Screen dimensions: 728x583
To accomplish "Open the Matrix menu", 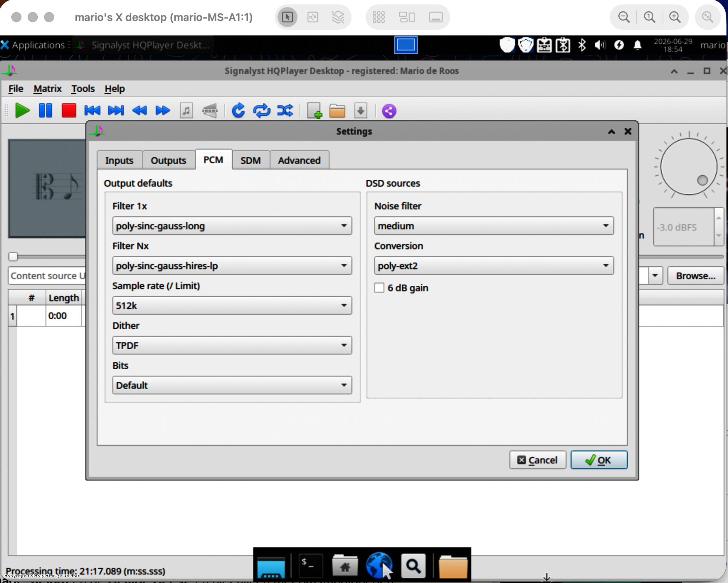I will point(47,89).
